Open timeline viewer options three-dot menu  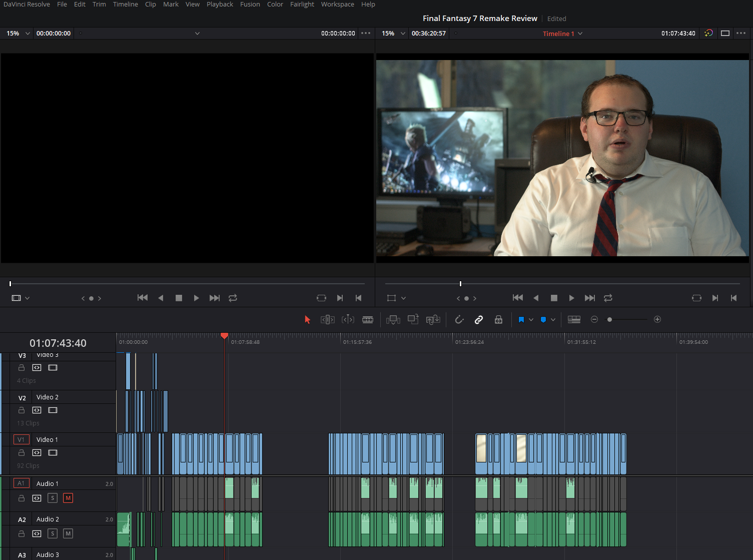click(x=741, y=34)
